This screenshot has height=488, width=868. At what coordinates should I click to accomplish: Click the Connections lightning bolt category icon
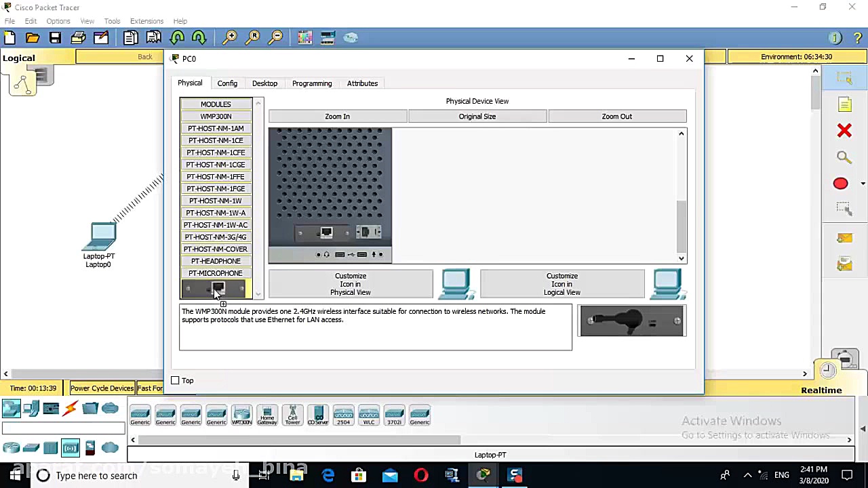click(71, 408)
